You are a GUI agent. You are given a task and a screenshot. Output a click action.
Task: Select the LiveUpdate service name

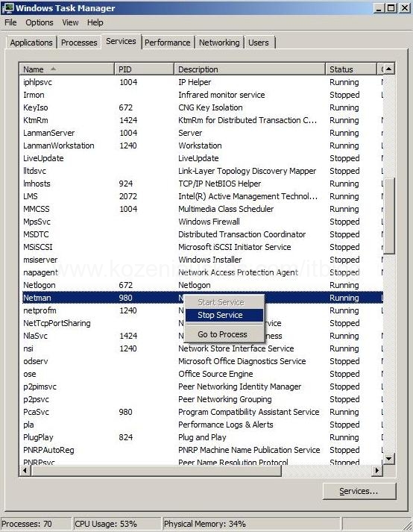(x=43, y=158)
